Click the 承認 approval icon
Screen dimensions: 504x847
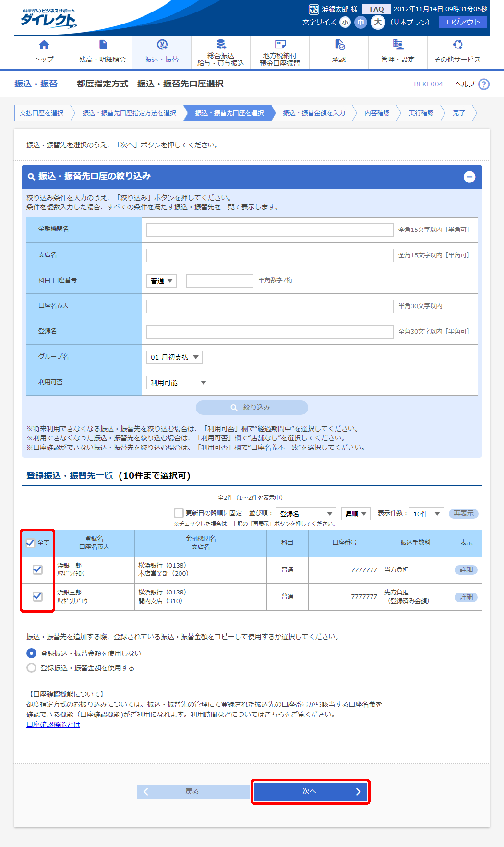click(339, 45)
